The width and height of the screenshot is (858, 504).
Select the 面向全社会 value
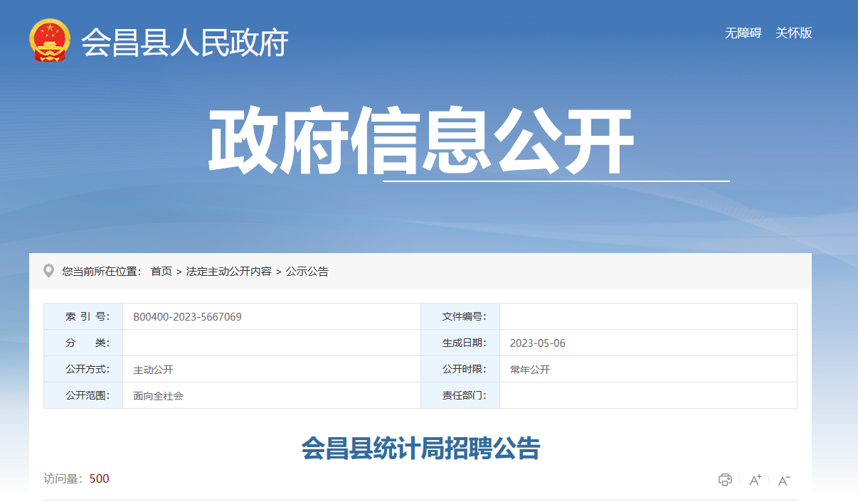(158, 395)
